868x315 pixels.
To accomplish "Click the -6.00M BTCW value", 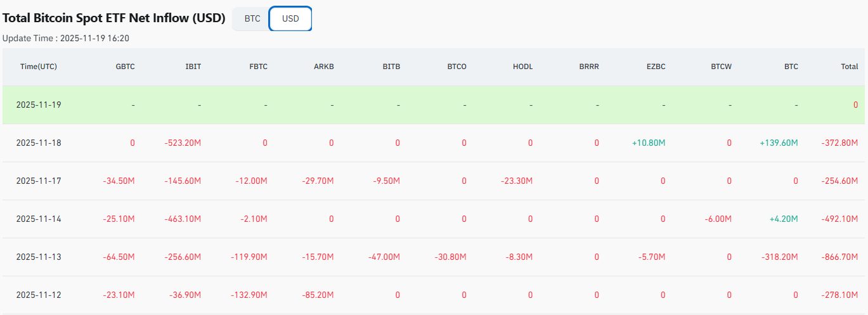I will click(718, 219).
